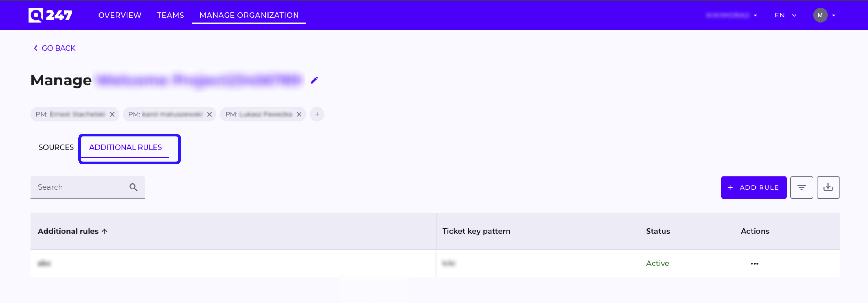Go to Overview in top navigation
868x303 pixels.
coord(120,15)
